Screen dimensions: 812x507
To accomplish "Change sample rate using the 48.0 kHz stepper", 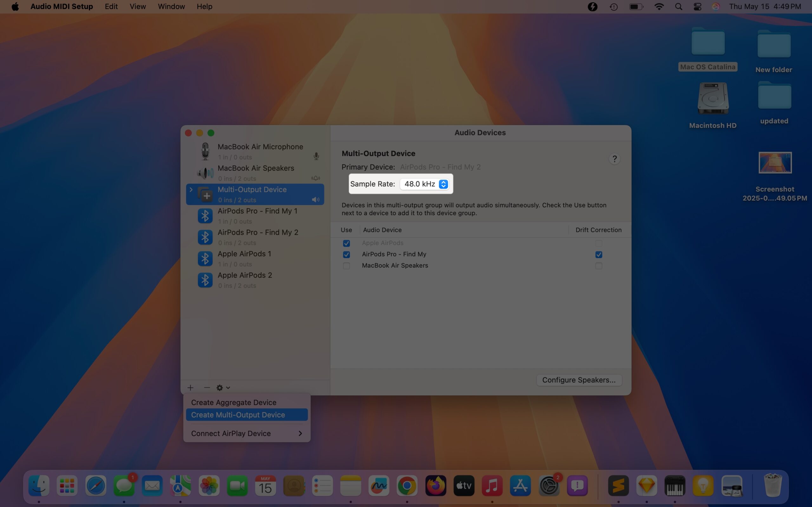I will coord(443,184).
